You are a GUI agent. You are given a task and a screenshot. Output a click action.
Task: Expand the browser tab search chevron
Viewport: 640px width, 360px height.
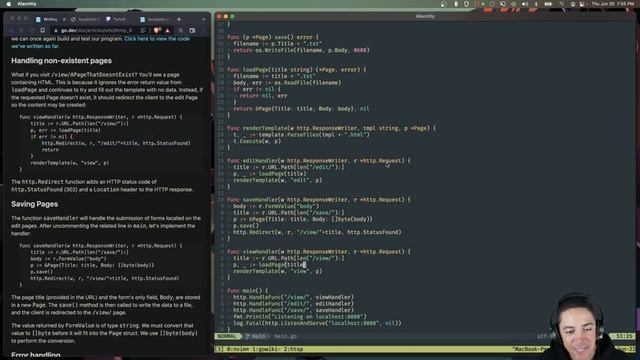point(204,19)
